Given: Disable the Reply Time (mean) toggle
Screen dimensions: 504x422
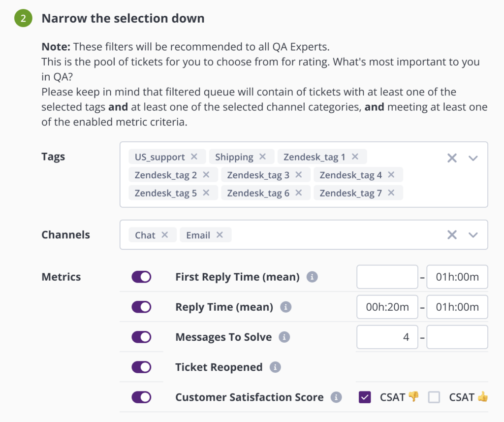Looking at the screenshot, I should coord(141,307).
